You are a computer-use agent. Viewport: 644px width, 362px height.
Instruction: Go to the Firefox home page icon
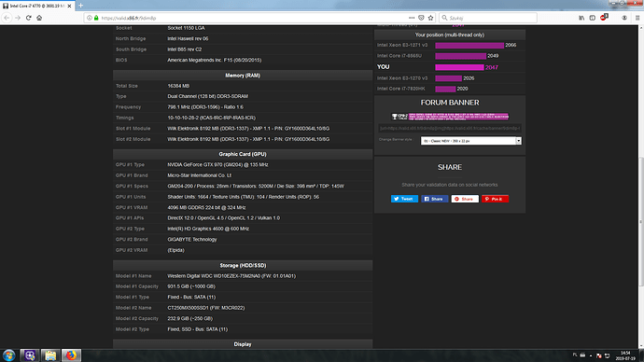(x=39, y=18)
